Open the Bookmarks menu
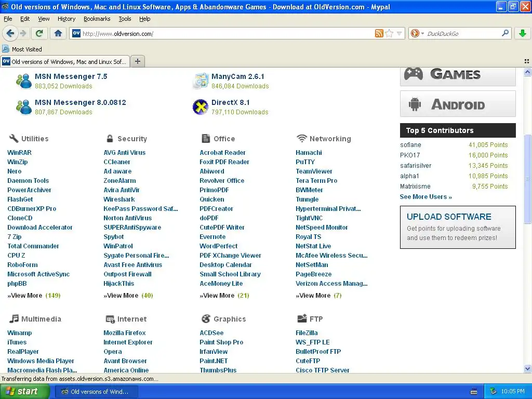Image resolution: width=532 pixels, height=399 pixels. [x=97, y=19]
